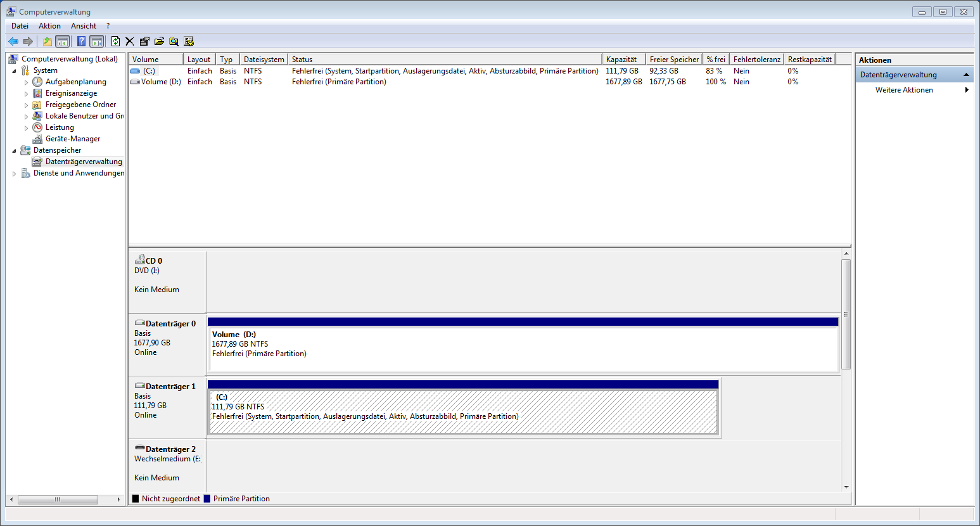Sort by the Dateisystem column header
The image size is (980, 526).
click(264, 59)
